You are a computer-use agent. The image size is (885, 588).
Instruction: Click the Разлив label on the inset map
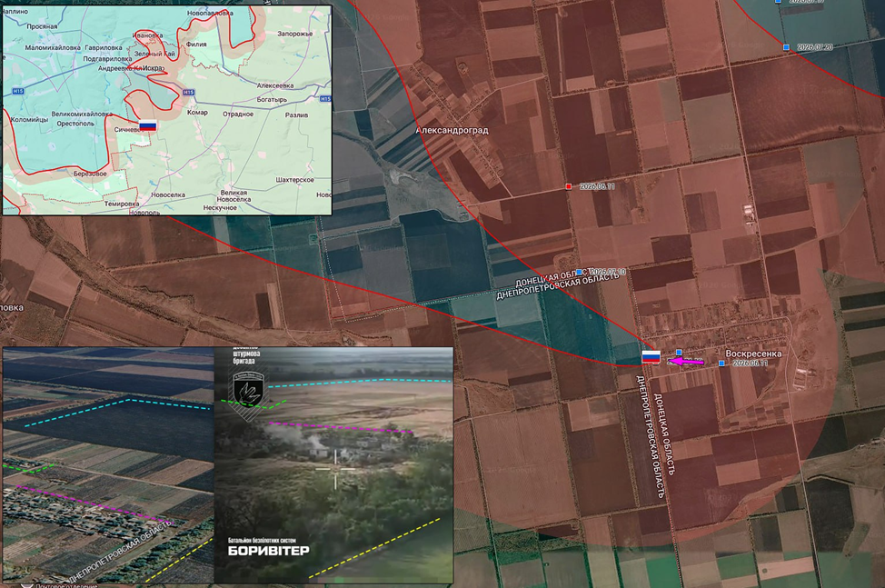[x=296, y=115]
